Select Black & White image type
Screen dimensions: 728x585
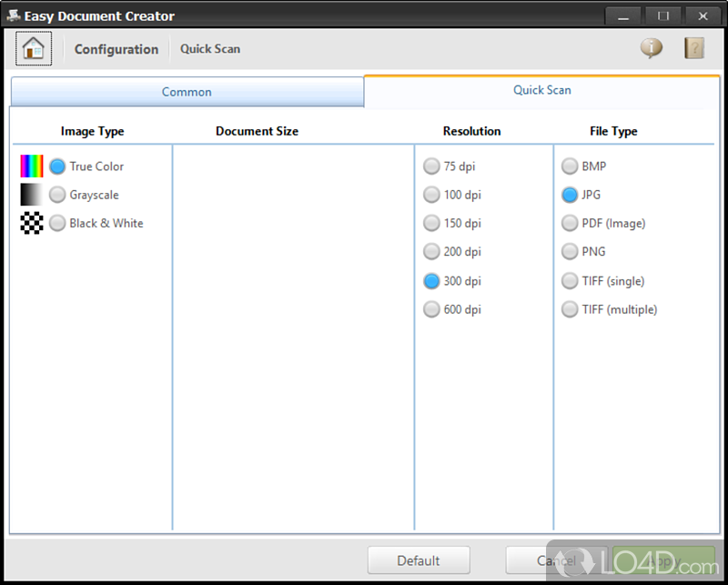point(57,223)
